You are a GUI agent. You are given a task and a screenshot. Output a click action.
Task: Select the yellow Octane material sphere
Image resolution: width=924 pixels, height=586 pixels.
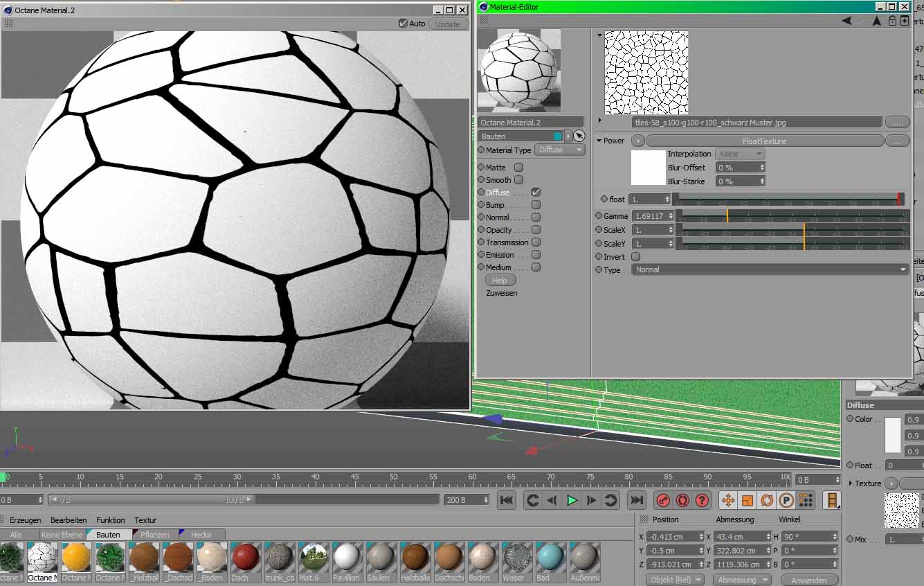[75, 557]
